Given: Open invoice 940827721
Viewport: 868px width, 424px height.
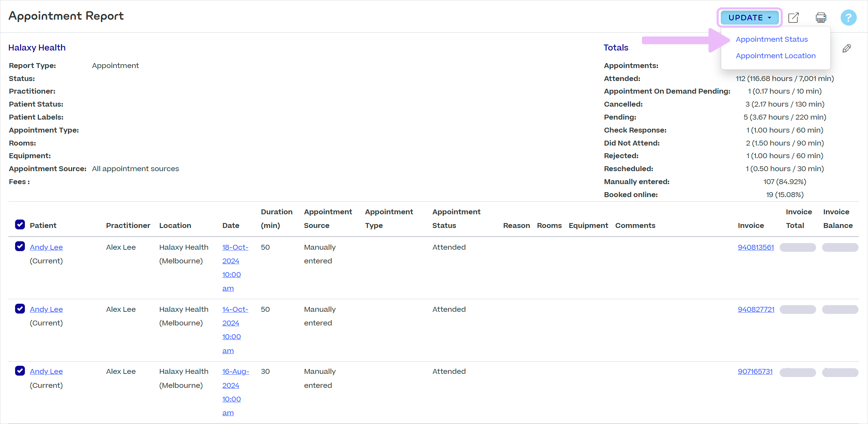Looking at the screenshot, I should point(756,309).
